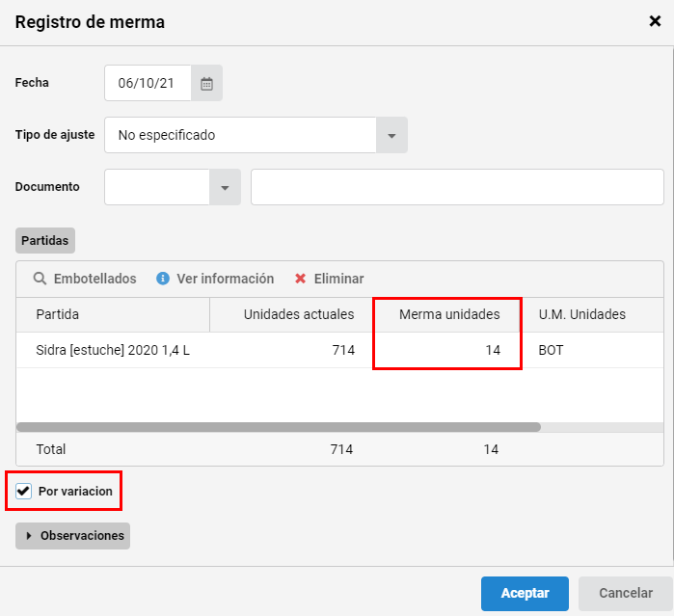This screenshot has width=674, height=616.
Task: Select the Partidas tab
Action: coord(45,240)
